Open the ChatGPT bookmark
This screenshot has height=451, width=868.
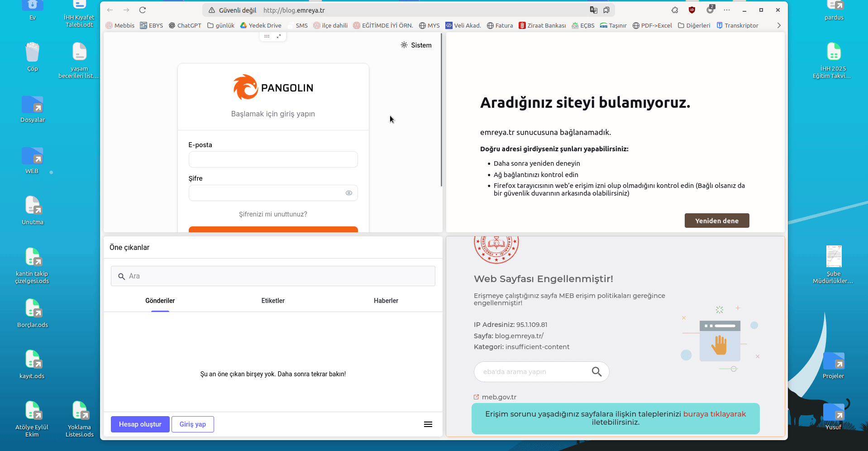[185, 25]
